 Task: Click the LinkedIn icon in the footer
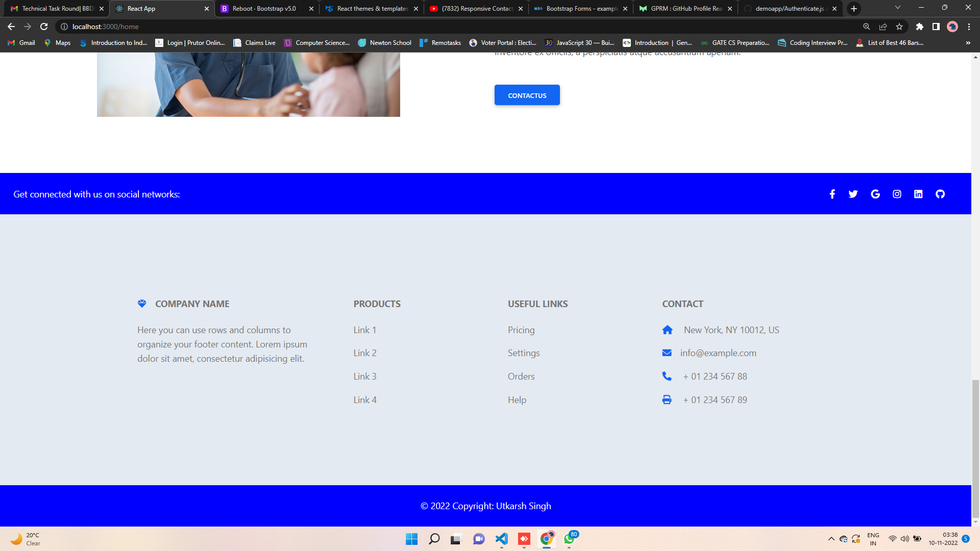[918, 194]
